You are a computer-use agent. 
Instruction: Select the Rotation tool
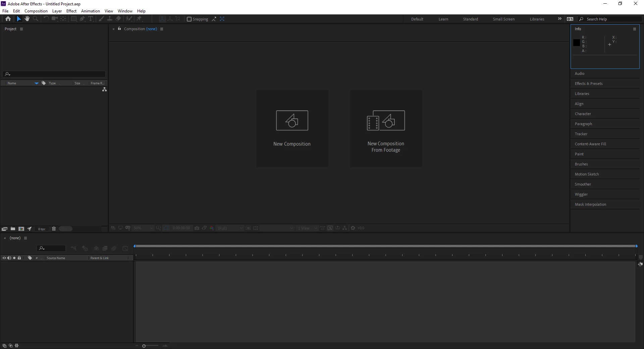click(46, 19)
